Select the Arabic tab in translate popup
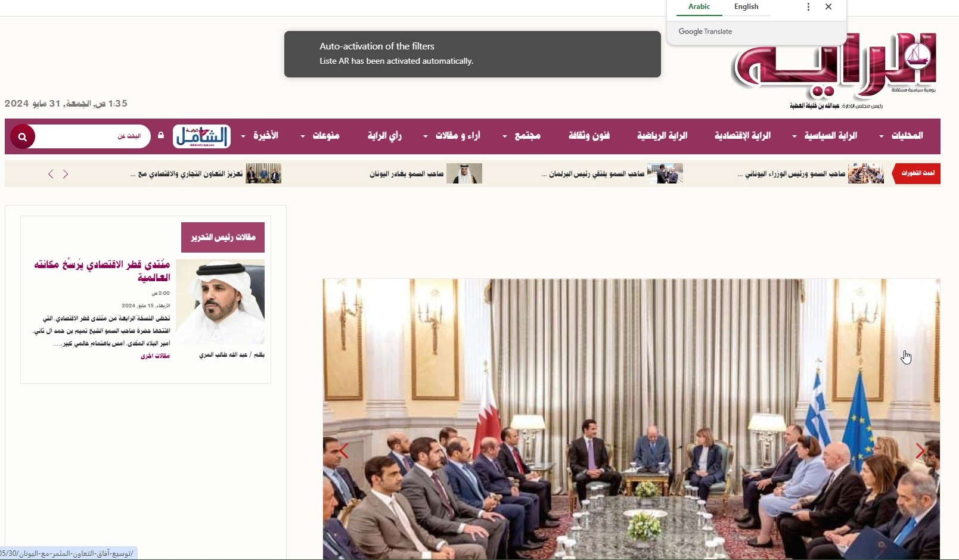Screen dimensions: 959x560 [x=699, y=7]
